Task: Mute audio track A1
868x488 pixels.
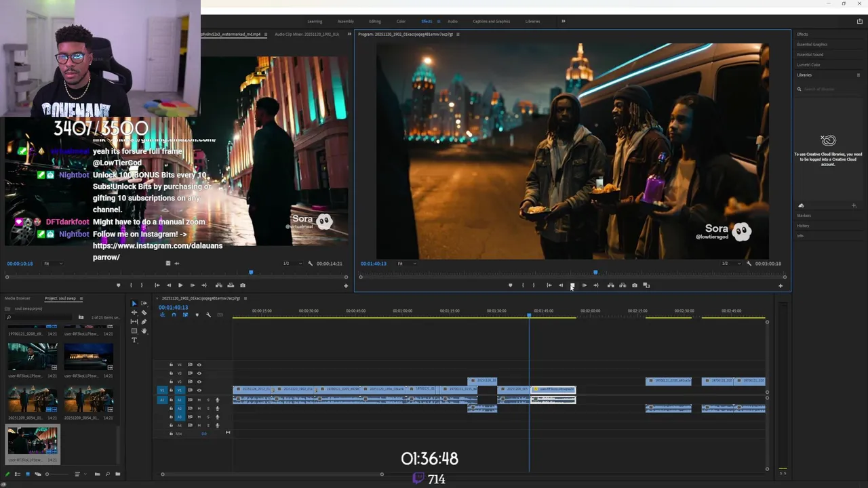Action: pyautogui.click(x=199, y=400)
